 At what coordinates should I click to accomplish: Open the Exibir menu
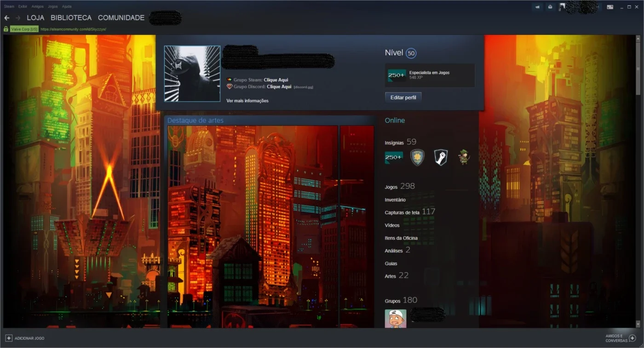23,6
